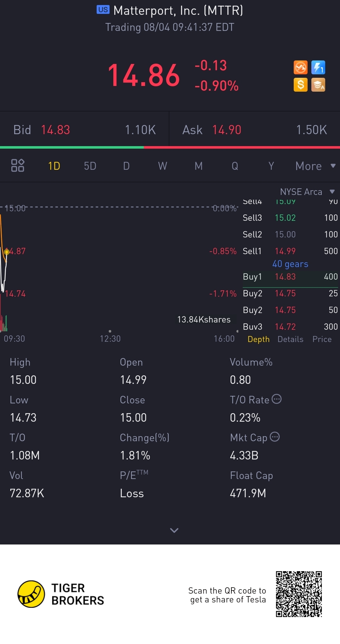Tap the High 15.00 value

pos(23,380)
